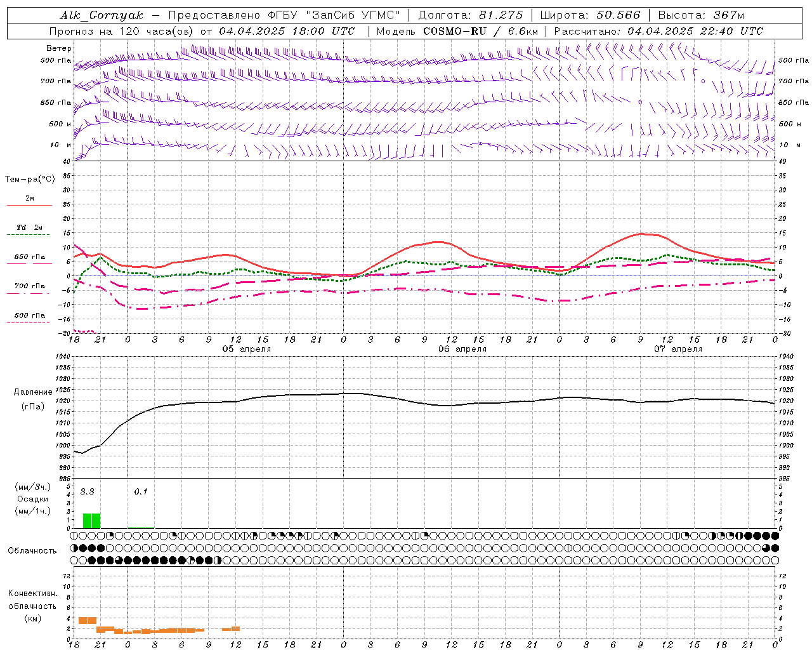Click the '05 апреля' date label
812x650 pixels.
point(247,349)
